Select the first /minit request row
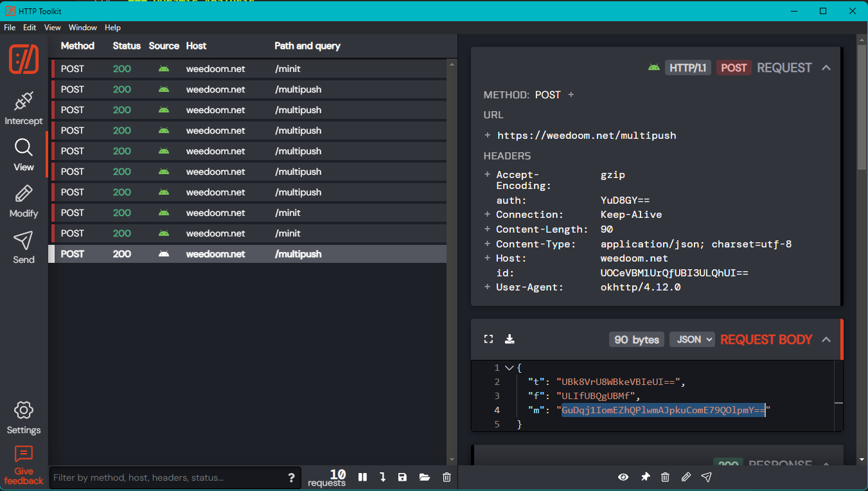The width and height of the screenshot is (868, 491). pyautogui.click(x=247, y=69)
